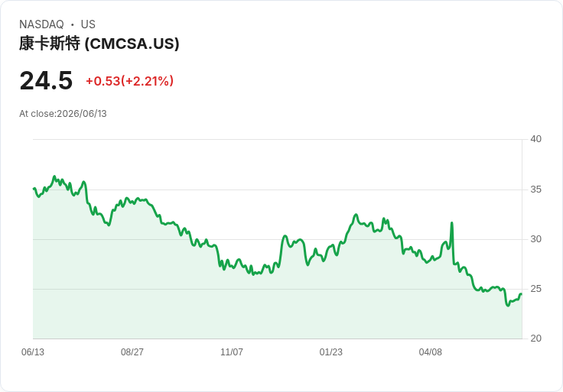Click the sharp price spike after 04/08
The height and width of the screenshot is (392, 563).
click(451, 223)
